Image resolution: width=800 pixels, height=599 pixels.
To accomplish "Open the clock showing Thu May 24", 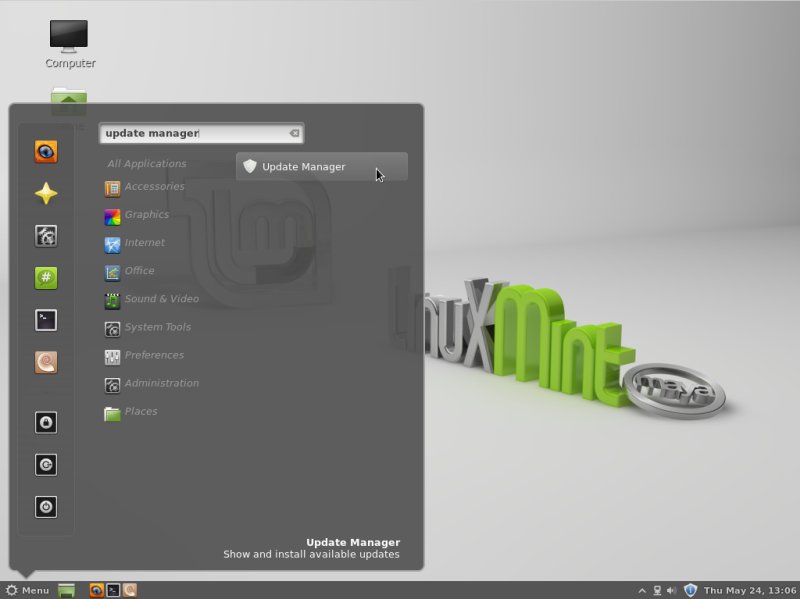I will click(750, 590).
